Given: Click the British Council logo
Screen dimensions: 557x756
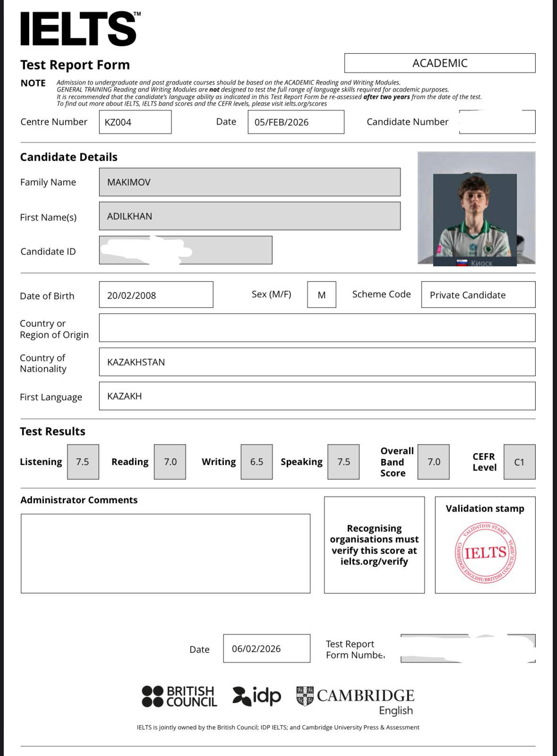Looking at the screenshot, I should click(180, 697).
